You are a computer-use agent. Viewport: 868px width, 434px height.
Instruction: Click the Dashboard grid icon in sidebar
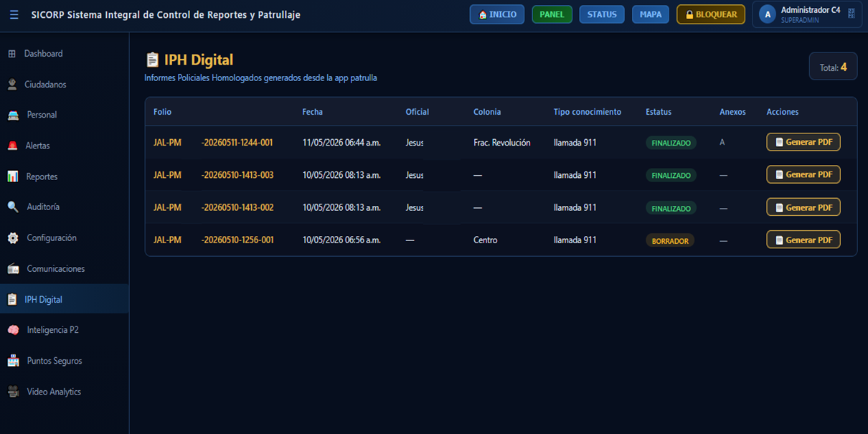pyautogui.click(x=11, y=54)
